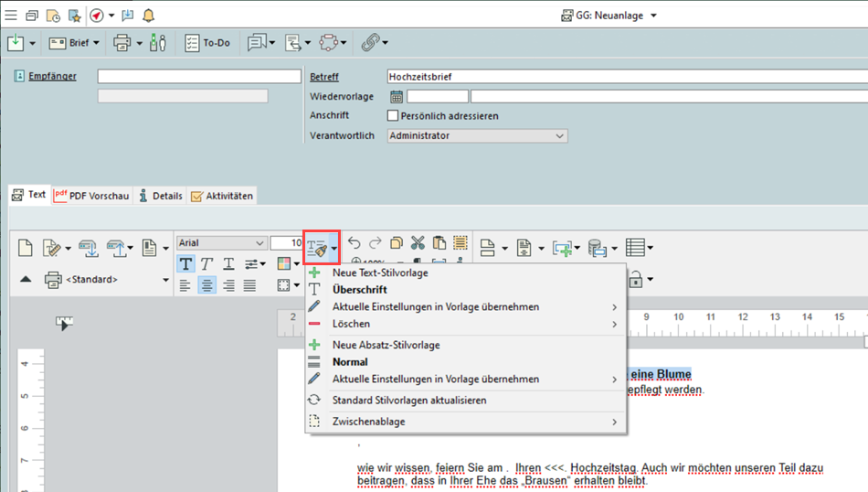Click the scissors cut icon
Screen dimensions: 868x492
pos(418,243)
